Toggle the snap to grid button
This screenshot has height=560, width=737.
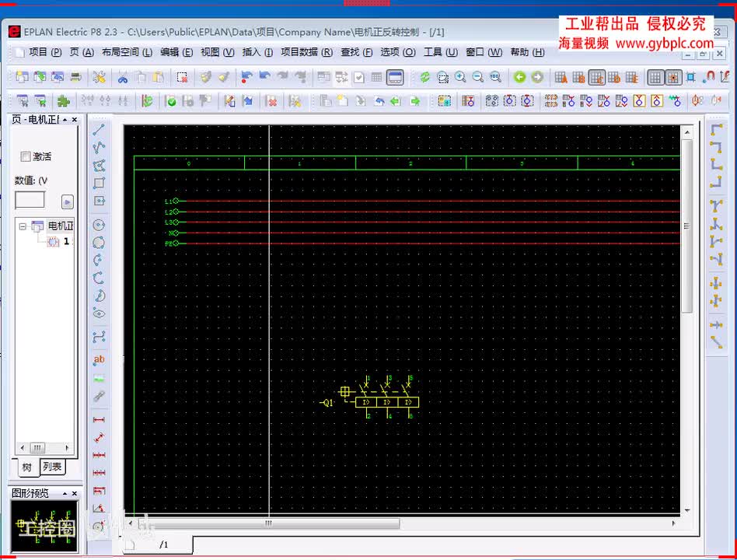[673, 77]
